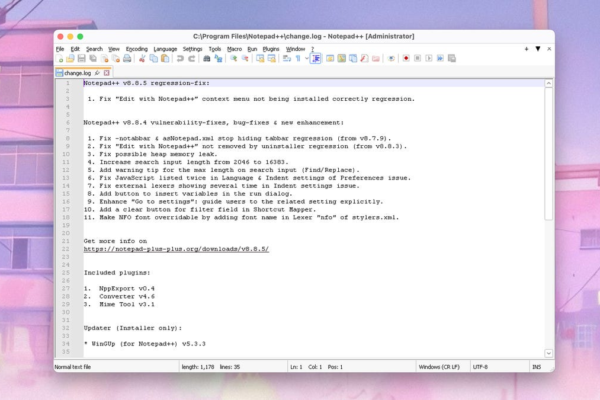The height and width of the screenshot is (400, 600).
Task: Click the Paste clipboard icon
Action: [x=165, y=59]
